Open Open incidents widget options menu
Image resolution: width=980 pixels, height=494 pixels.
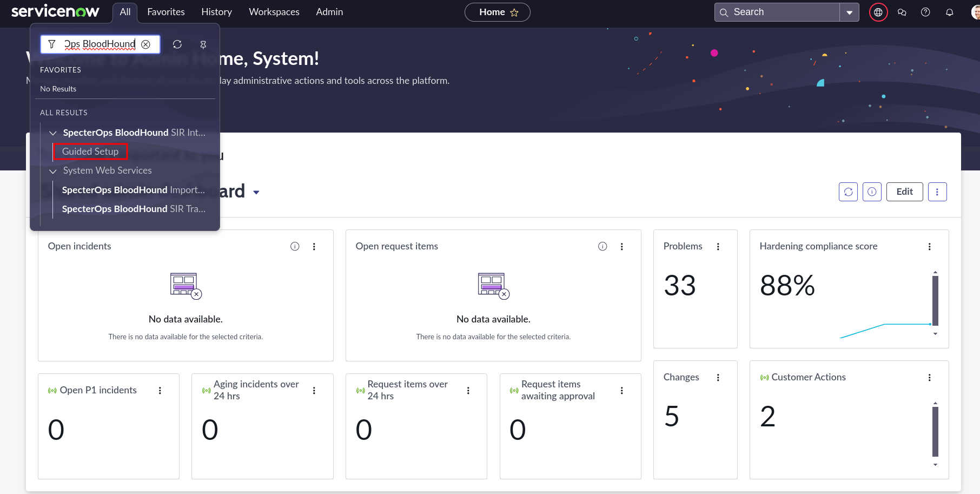314,247
